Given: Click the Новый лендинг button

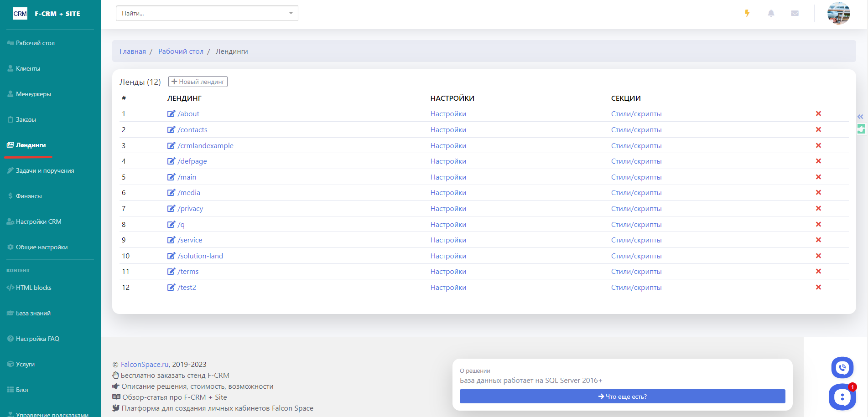Looking at the screenshot, I should [x=198, y=82].
